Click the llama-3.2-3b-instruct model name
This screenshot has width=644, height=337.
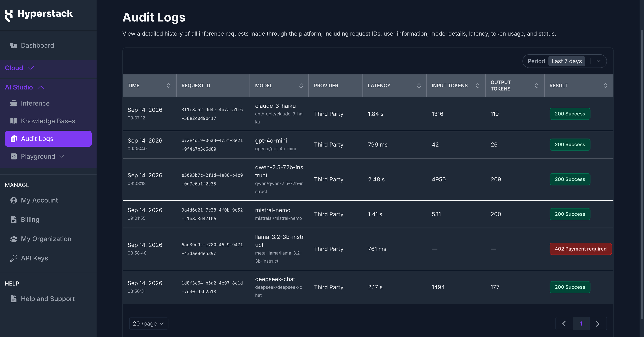pos(279,241)
